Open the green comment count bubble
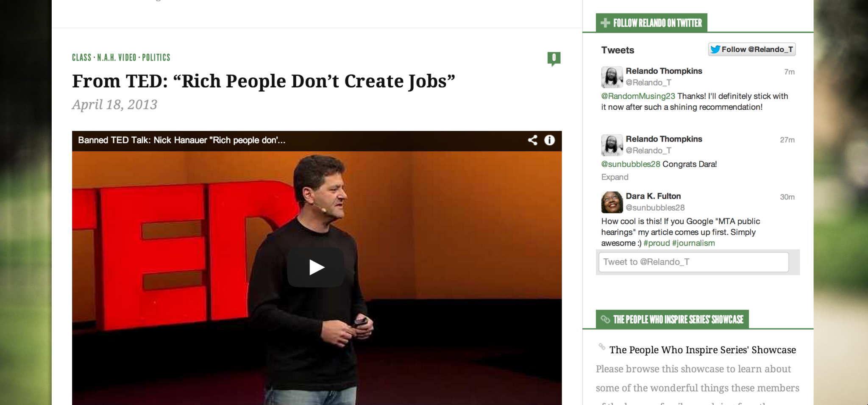This screenshot has width=868, height=405. [x=554, y=59]
